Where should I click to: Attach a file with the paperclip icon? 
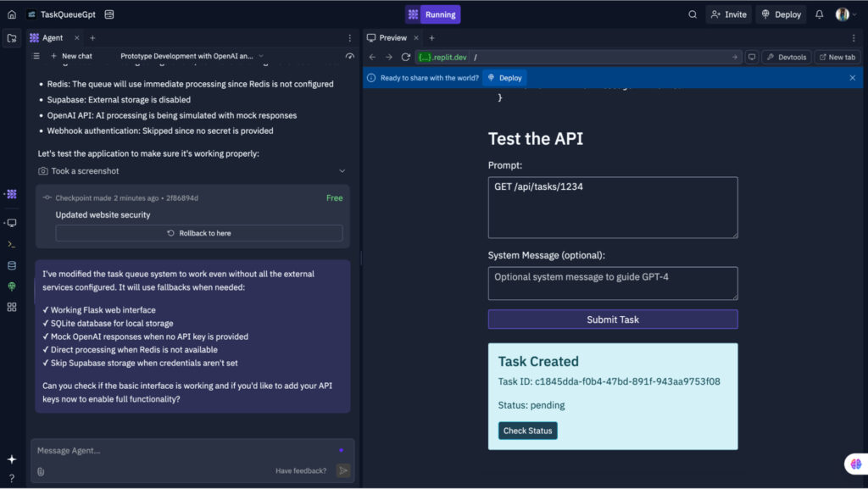pos(40,470)
